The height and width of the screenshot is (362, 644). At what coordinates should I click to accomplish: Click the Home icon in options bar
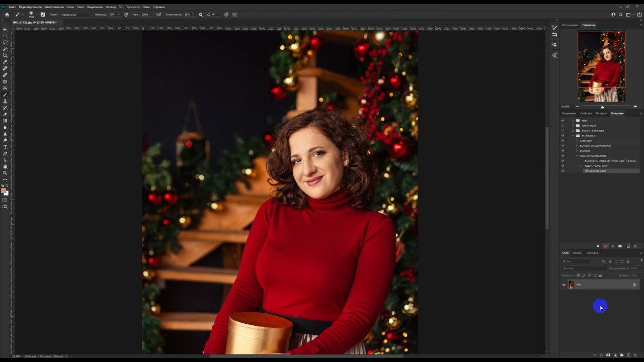point(7,15)
